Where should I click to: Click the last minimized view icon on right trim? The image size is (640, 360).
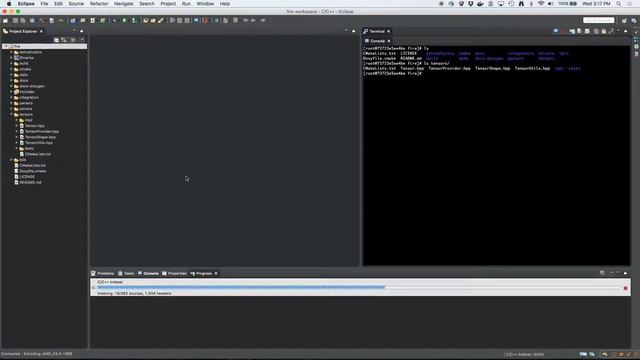[636, 54]
